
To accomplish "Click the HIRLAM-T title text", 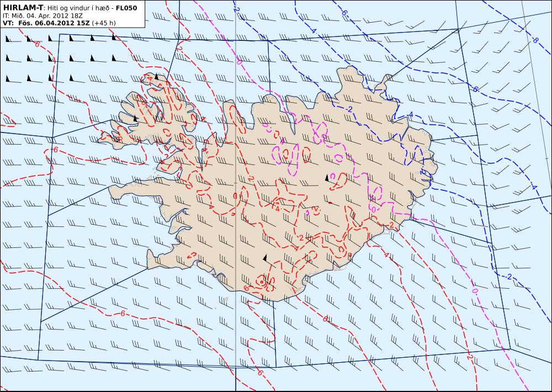I will pos(23,7).
